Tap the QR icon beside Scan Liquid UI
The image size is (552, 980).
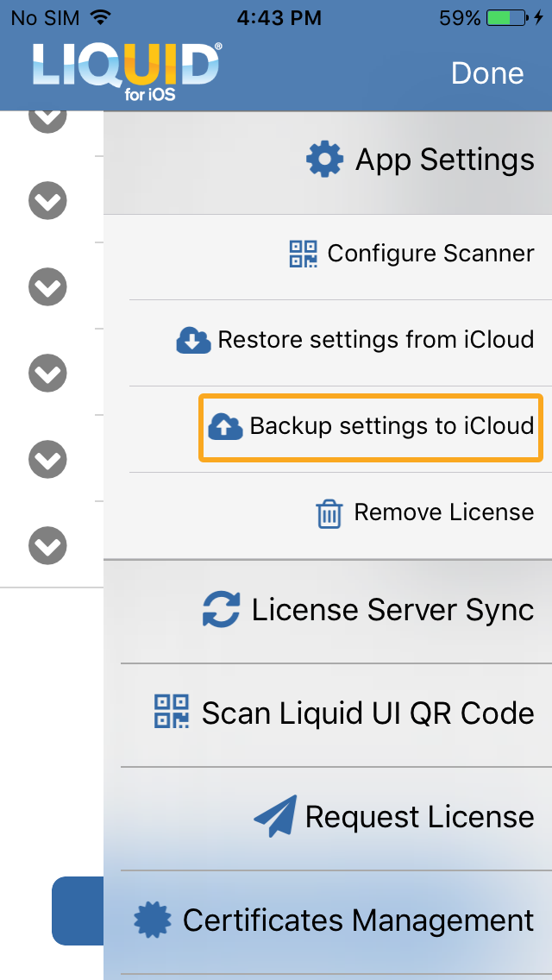coord(172,711)
